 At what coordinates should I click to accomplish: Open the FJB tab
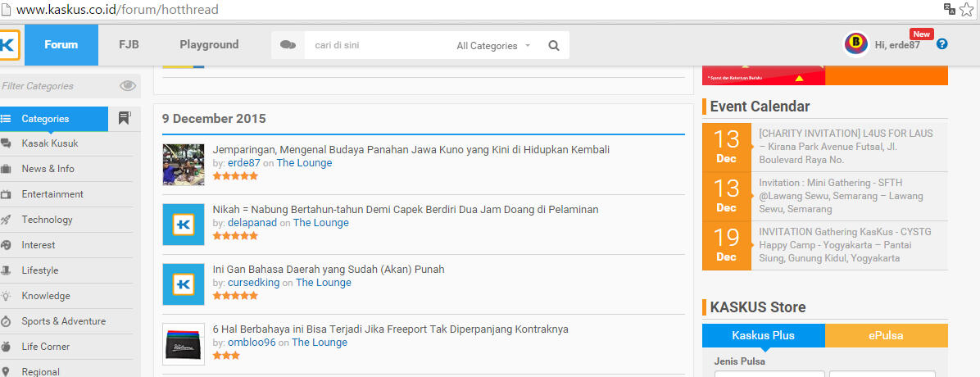tap(129, 44)
